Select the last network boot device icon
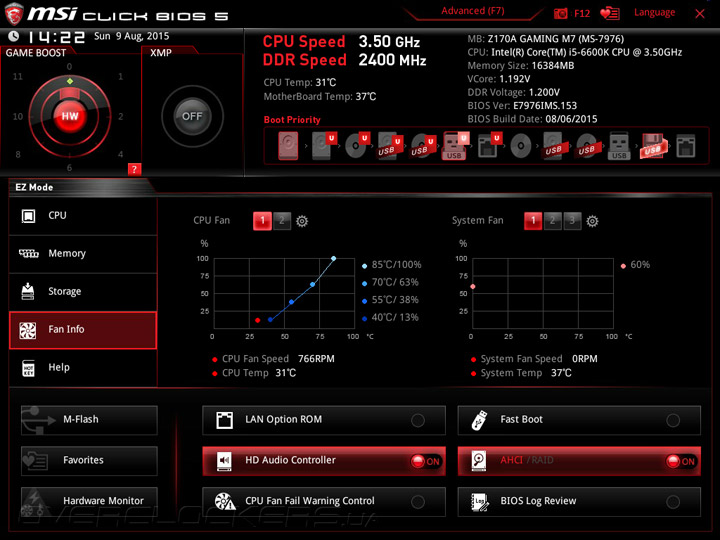Viewport: 720px width, 540px height. pyautogui.click(x=686, y=146)
